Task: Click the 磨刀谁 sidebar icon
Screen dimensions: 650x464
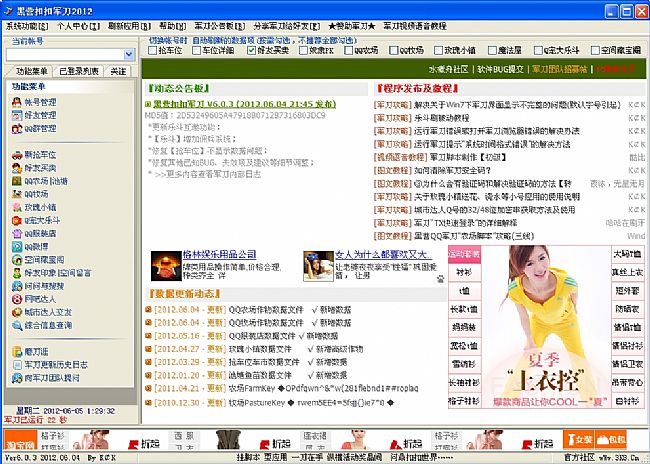Action: tap(17, 352)
